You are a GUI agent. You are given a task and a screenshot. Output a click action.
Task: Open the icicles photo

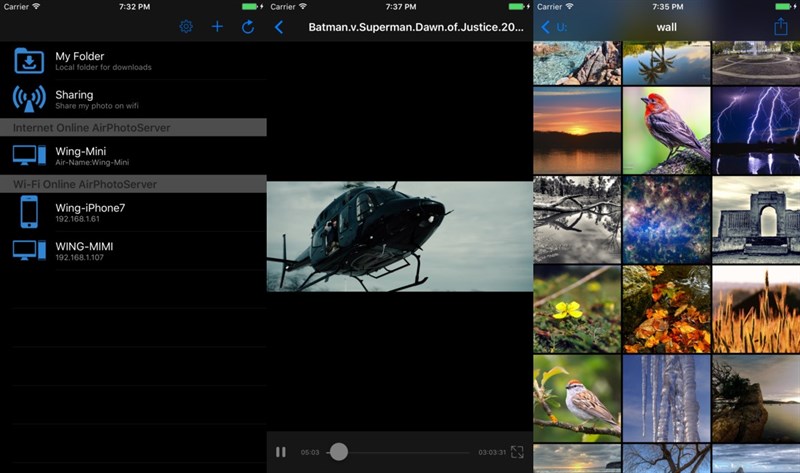point(666,399)
